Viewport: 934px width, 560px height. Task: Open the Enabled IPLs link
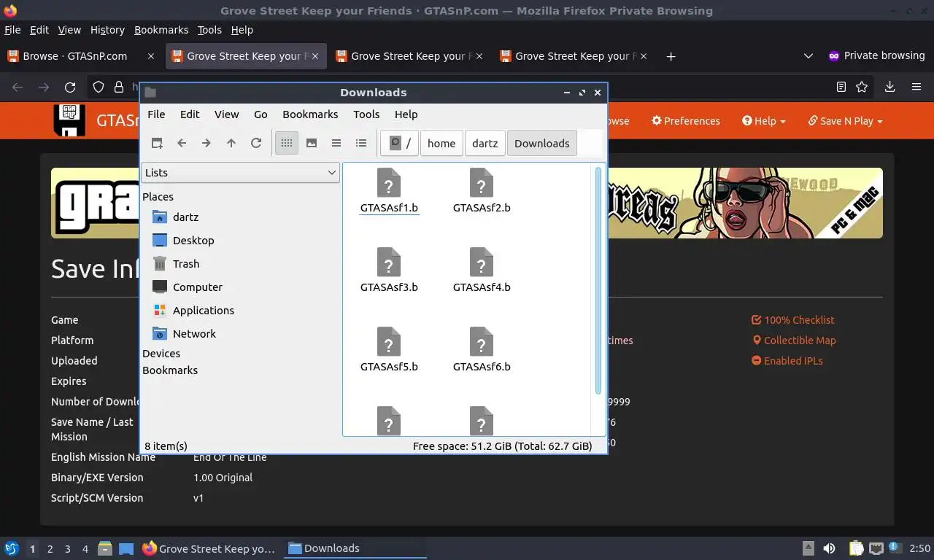pyautogui.click(x=787, y=361)
